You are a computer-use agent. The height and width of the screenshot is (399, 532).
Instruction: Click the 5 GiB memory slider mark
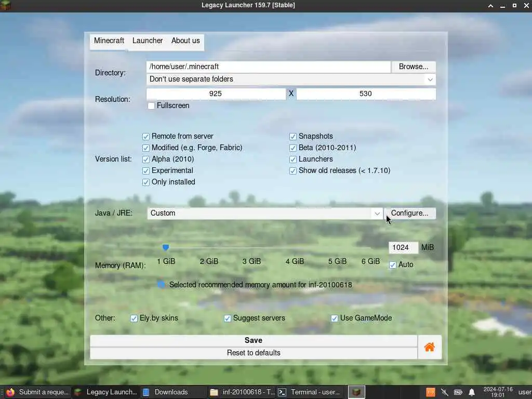tap(337, 262)
